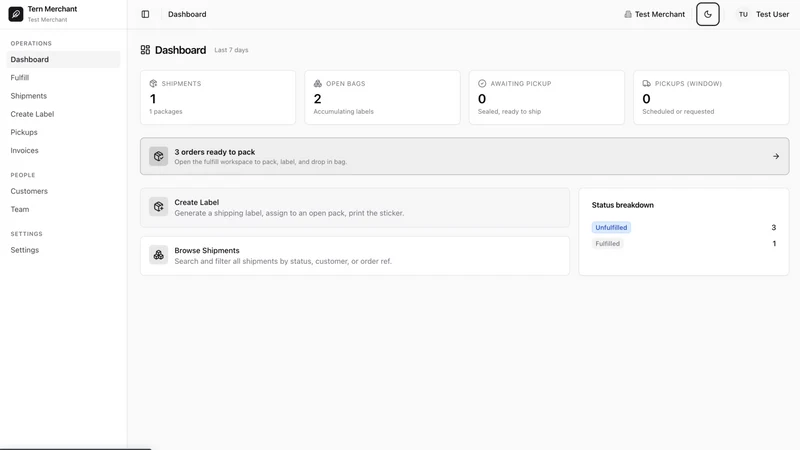Click the Open Bags card icon
The image size is (800, 450).
(x=317, y=83)
